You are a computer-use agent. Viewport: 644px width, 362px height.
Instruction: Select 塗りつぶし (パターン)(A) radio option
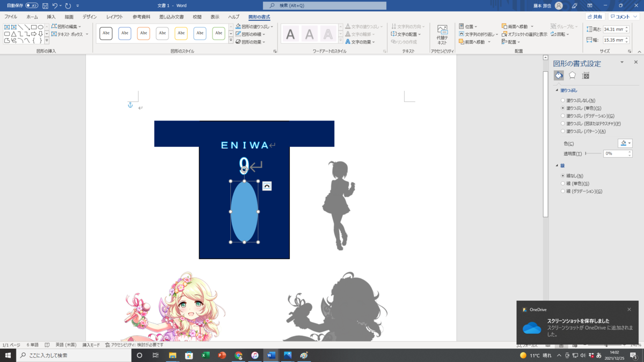click(563, 131)
